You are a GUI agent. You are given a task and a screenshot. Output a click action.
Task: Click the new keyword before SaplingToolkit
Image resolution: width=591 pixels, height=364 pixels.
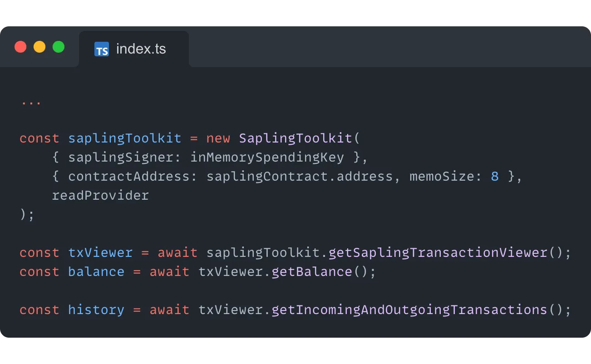click(218, 138)
